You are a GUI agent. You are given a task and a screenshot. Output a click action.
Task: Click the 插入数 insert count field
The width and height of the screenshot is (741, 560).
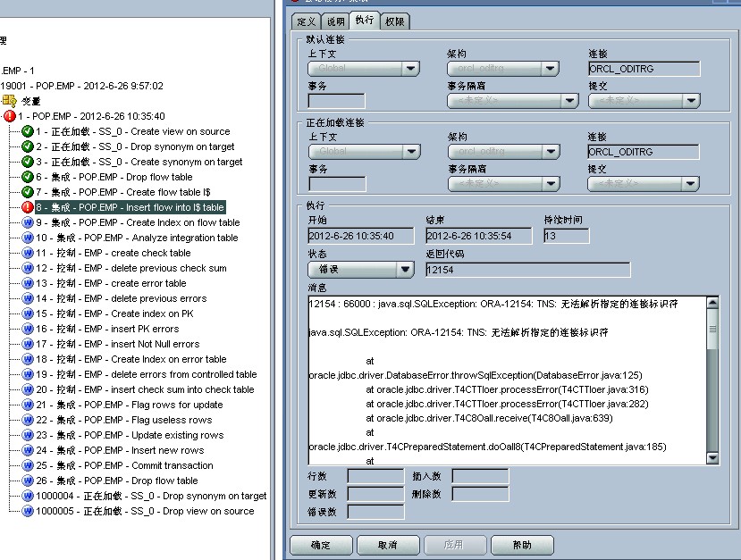pos(480,476)
